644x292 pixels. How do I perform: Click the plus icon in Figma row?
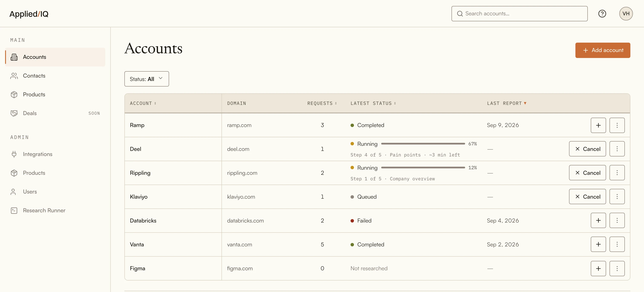[598, 269]
